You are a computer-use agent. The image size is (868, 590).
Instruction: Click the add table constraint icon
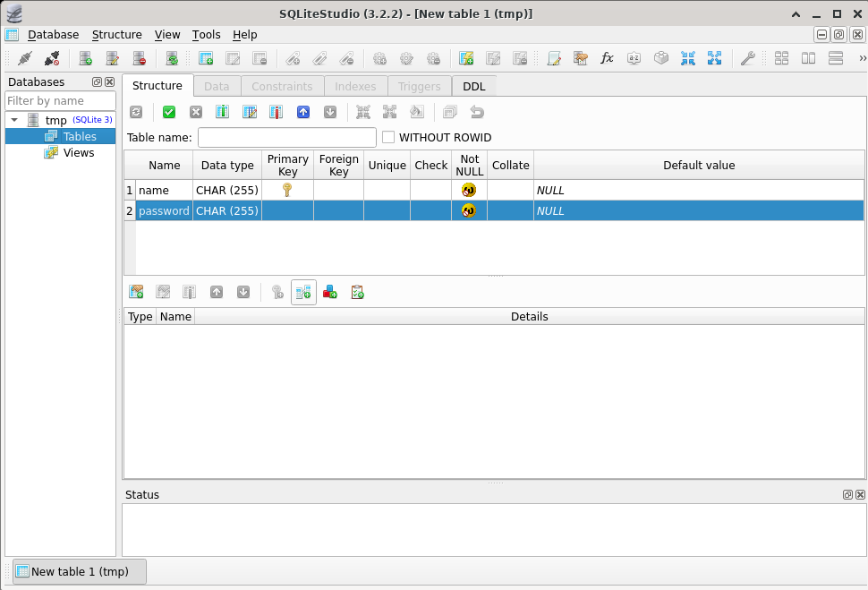coord(136,293)
